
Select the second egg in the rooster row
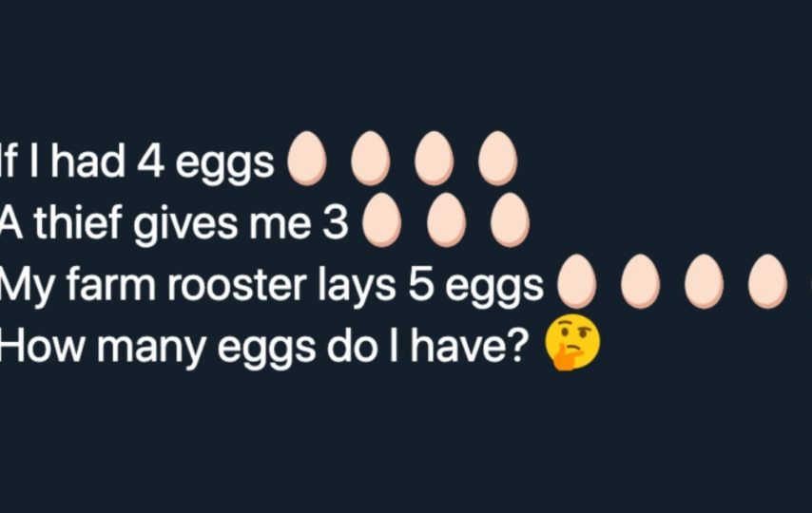[x=641, y=281]
